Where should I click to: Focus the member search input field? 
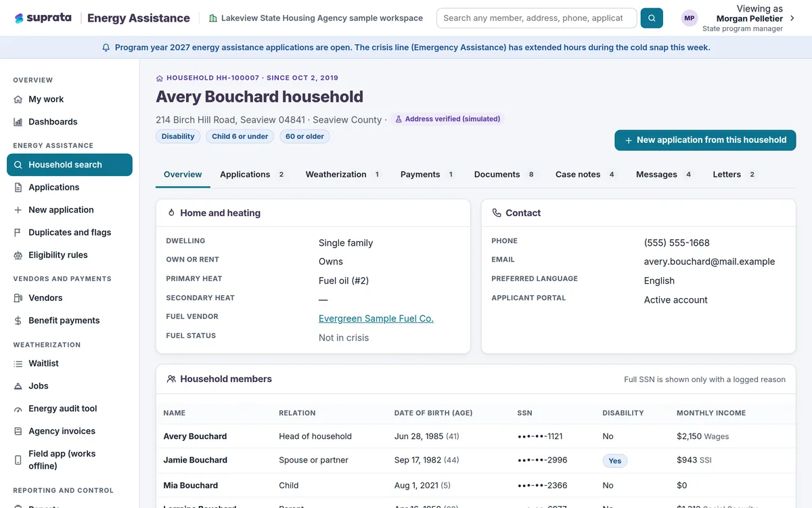tap(537, 18)
